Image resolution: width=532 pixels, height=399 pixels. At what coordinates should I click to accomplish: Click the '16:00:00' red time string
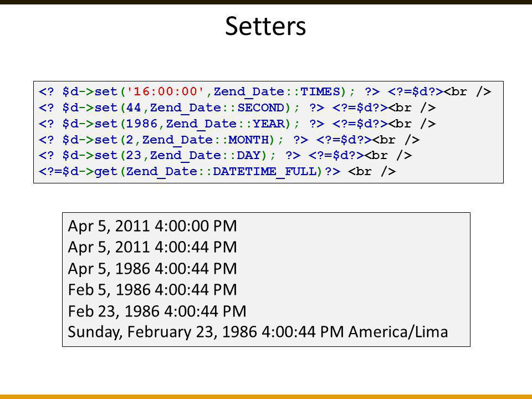(x=165, y=91)
